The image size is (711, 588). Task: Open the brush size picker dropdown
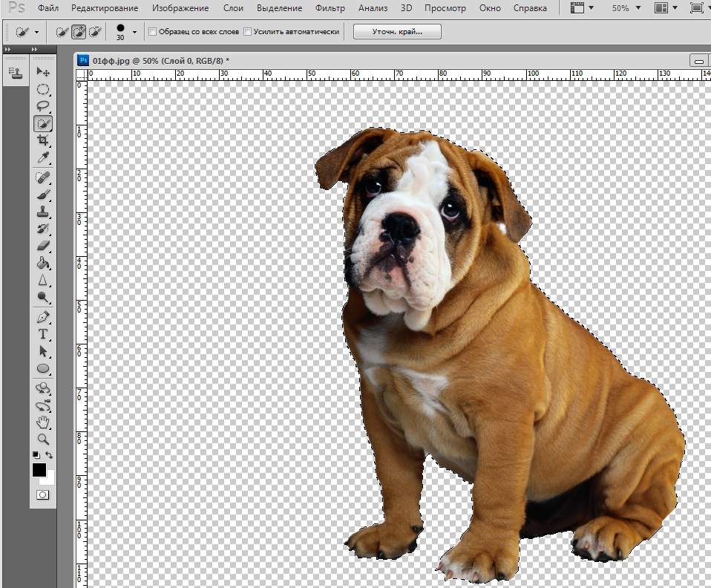(x=134, y=32)
